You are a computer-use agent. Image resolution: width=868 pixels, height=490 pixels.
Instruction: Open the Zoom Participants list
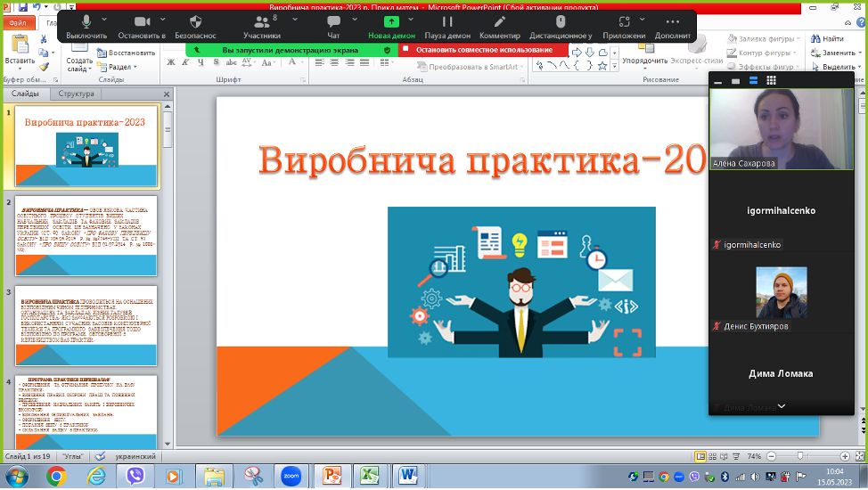tap(261, 23)
